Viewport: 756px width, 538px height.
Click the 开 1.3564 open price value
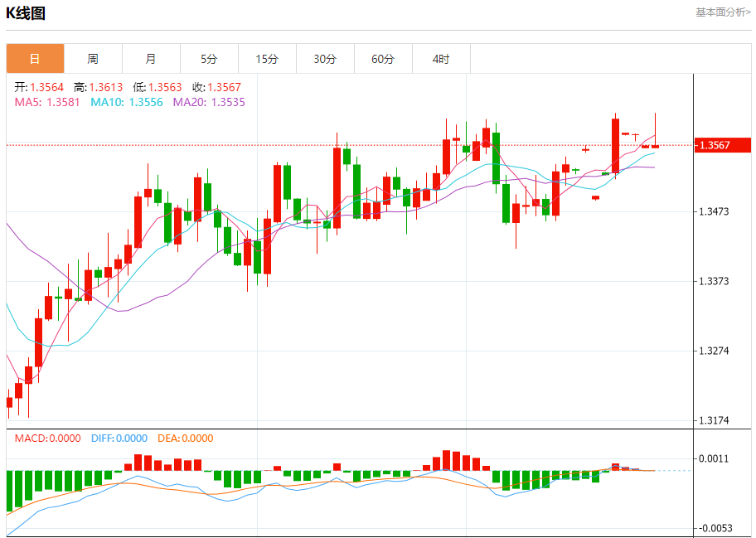point(39,87)
